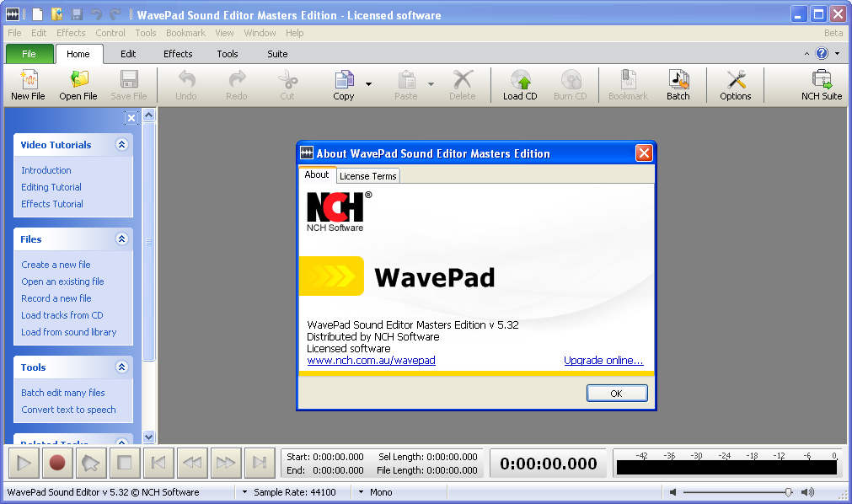Click new document icon in title bar
The width and height of the screenshot is (852, 504).
pos(37,14)
